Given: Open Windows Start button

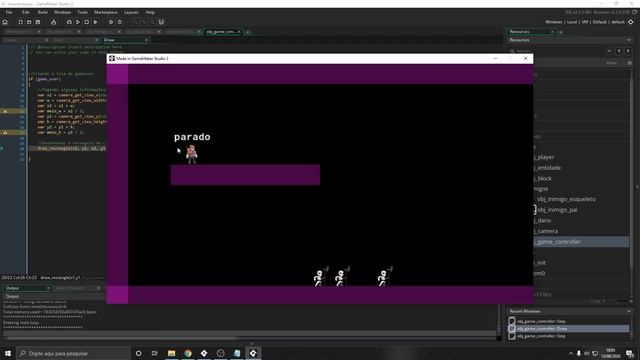Looking at the screenshot, I should [8, 353].
